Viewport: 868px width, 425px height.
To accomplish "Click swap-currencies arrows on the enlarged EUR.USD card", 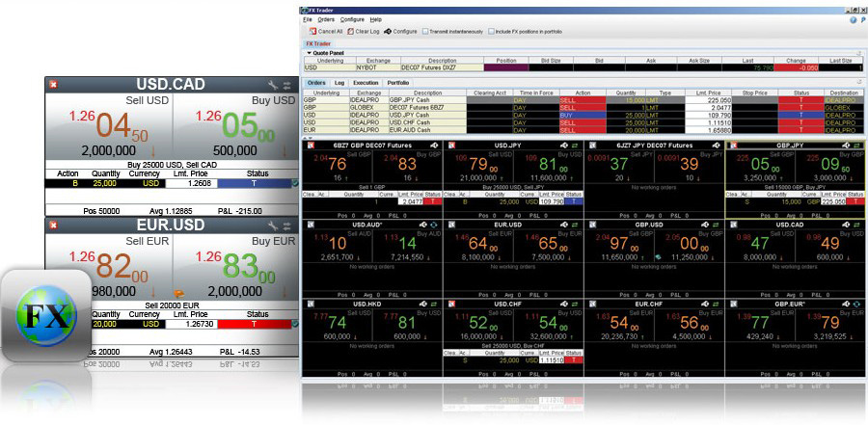I will (x=287, y=226).
